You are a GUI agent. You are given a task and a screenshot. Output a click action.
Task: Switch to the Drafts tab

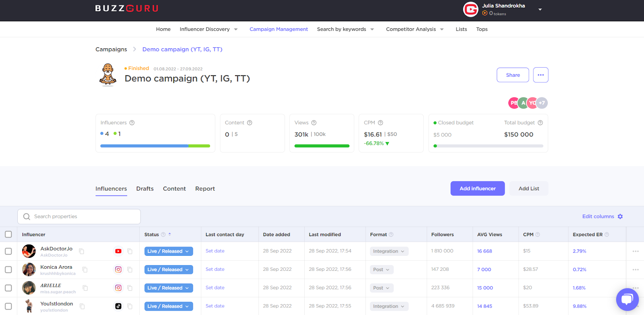[x=145, y=189]
